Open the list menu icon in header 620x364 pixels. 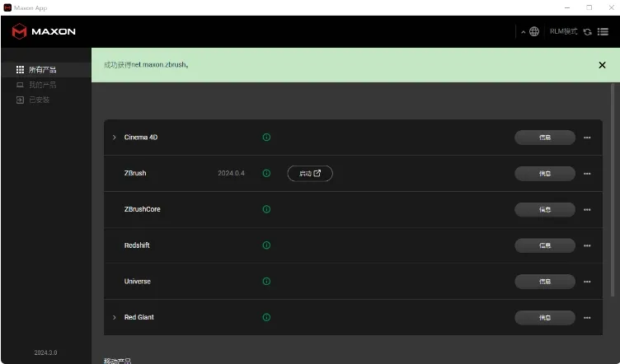[603, 31]
